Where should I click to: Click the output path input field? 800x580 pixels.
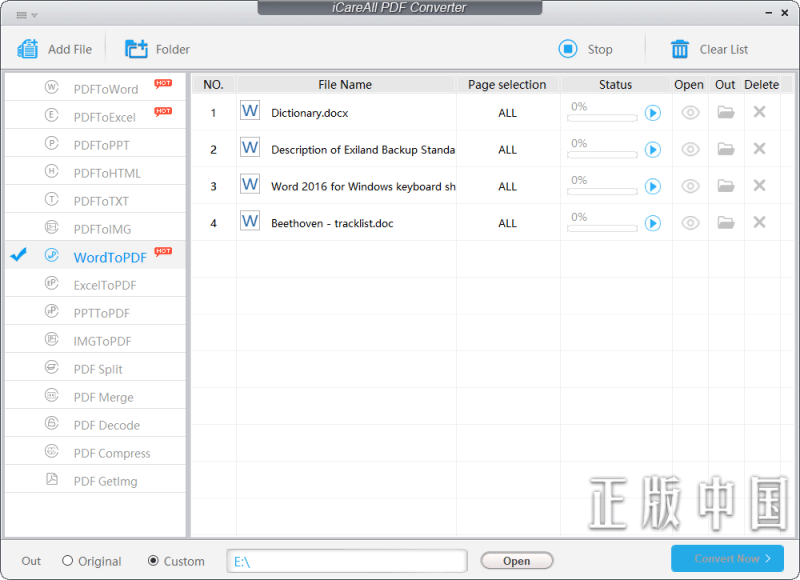347,561
